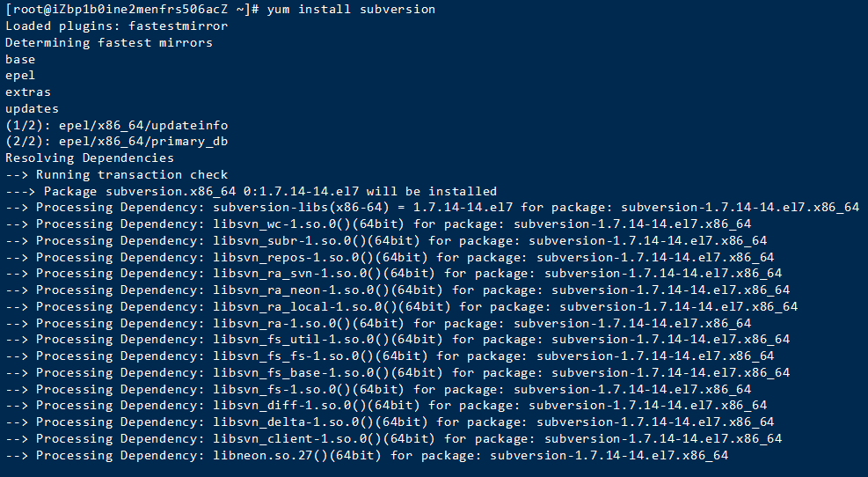The width and height of the screenshot is (868, 477).
Task: Click the libsvn_client-1.so.0 dependency line
Action: [393, 438]
